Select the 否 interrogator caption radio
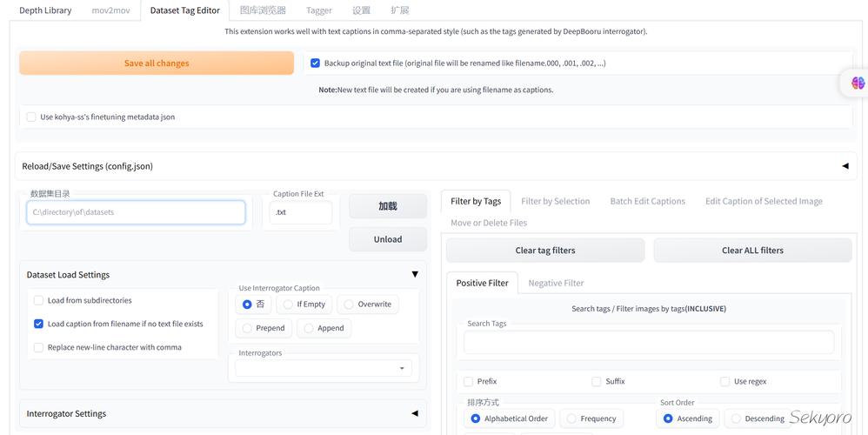 pyautogui.click(x=254, y=304)
